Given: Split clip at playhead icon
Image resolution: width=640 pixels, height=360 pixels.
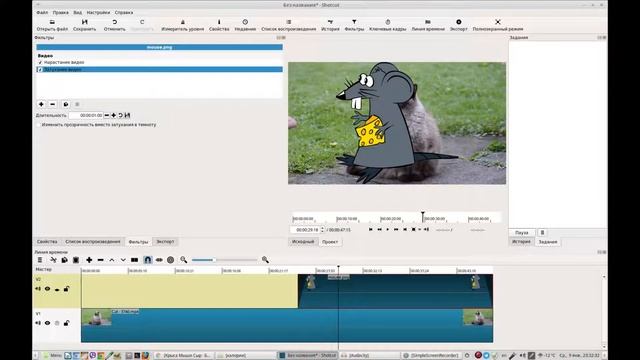Looking at the screenshot, I should pyautogui.click(x=134, y=260).
